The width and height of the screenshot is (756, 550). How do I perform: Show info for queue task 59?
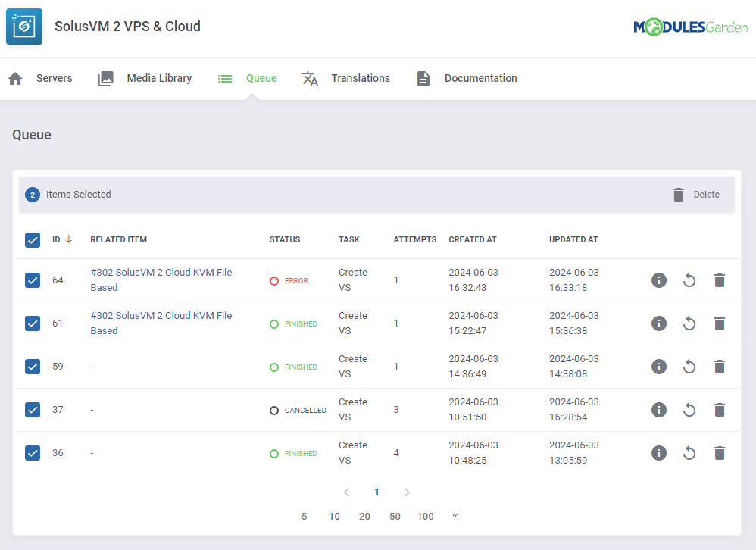pyautogui.click(x=658, y=367)
